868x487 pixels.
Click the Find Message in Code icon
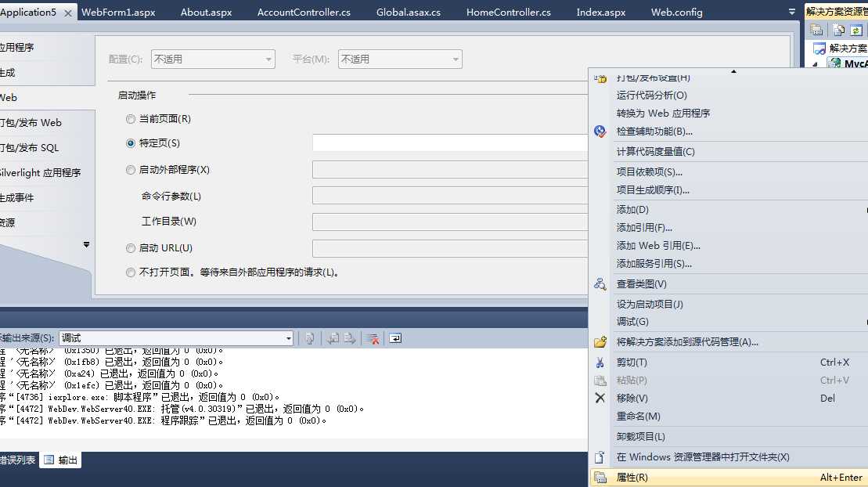pos(309,338)
